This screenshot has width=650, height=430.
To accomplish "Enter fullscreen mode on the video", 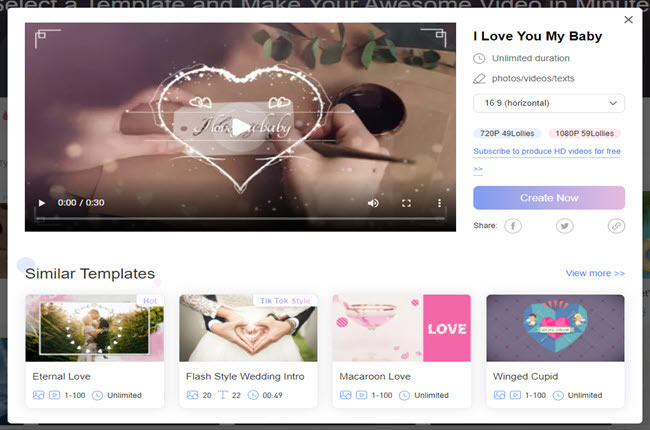I will (406, 203).
